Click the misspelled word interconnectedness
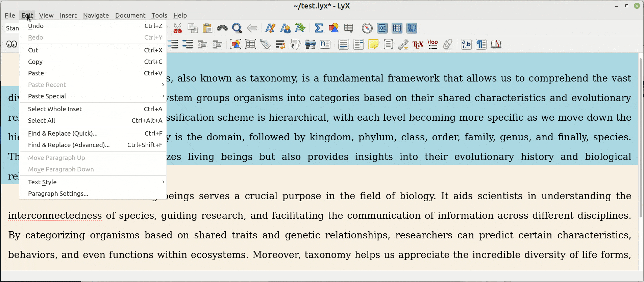 (x=55, y=216)
